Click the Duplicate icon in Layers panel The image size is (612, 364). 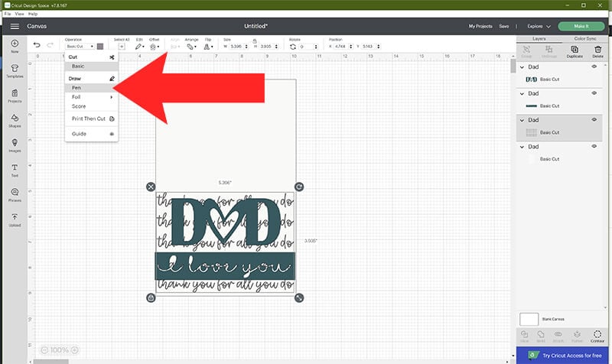tap(575, 51)
